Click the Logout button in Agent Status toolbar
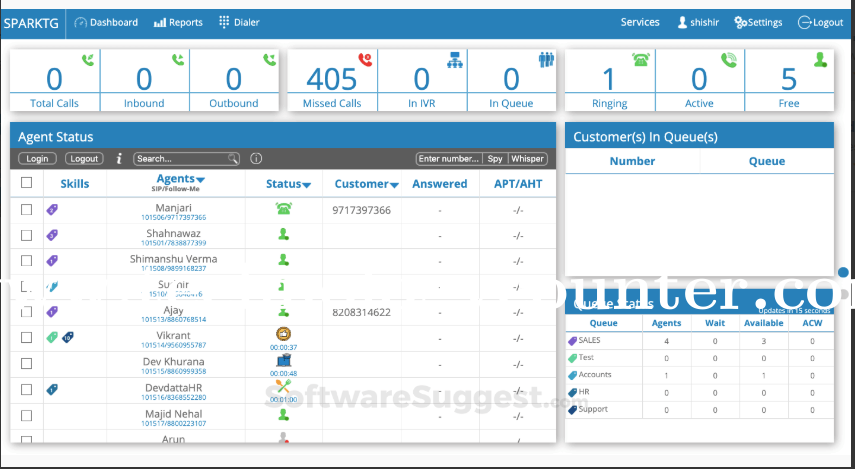Viewport: 855px width, 469px height. pos(85,159)
